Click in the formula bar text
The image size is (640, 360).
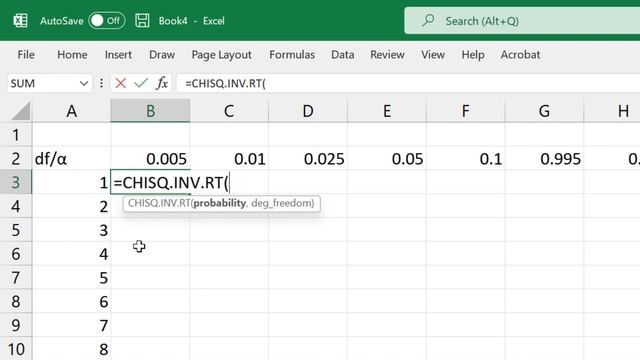point(408,83)
